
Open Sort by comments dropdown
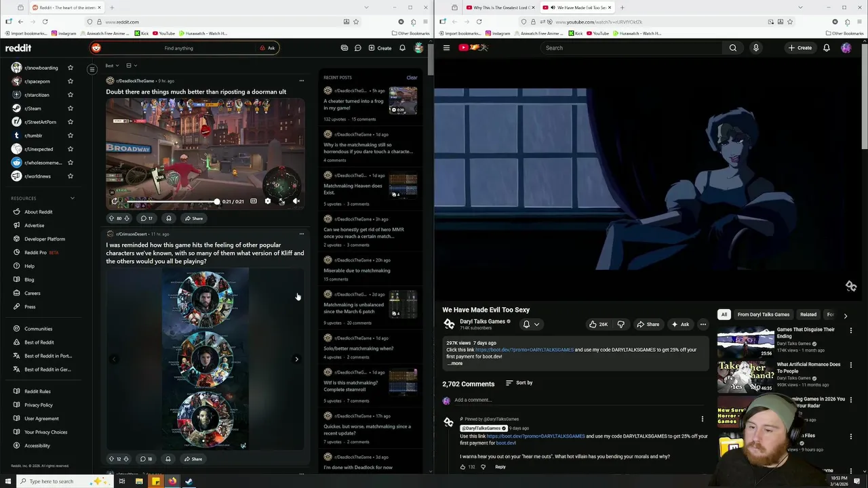tap(519, 383)
